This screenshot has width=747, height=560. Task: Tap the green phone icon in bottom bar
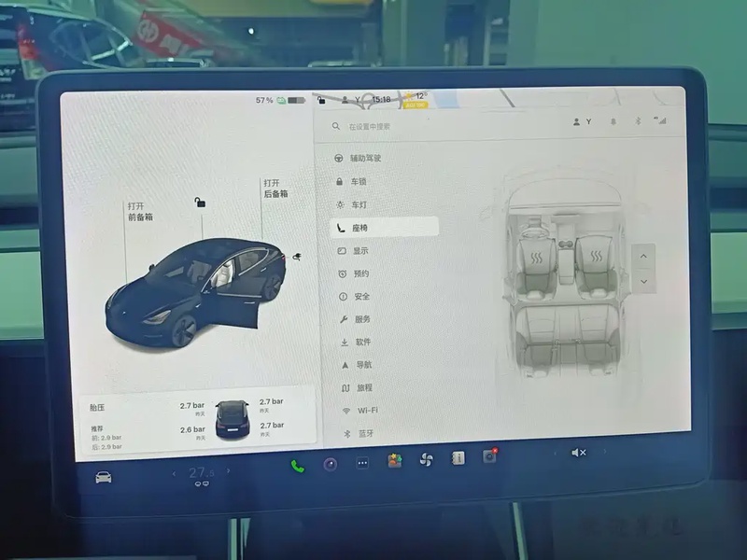pyautogui.click(x=298, y=466)
